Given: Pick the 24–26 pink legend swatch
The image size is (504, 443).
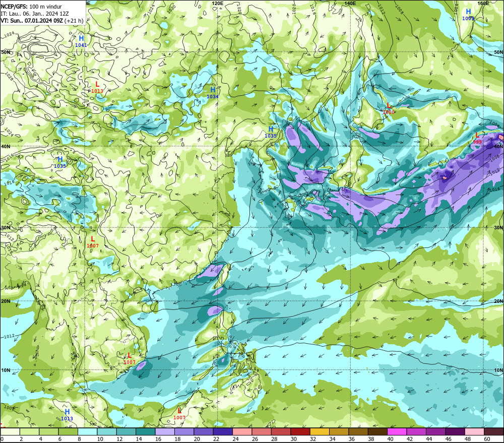Looking at the screenshot, I should (242, 431).
